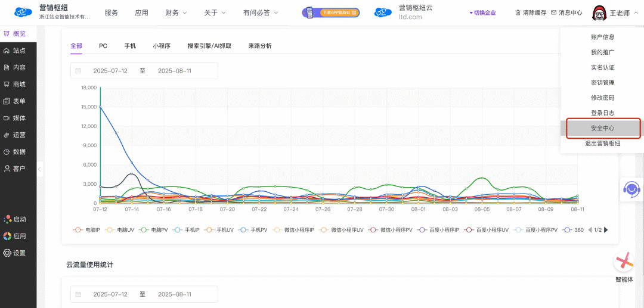Open the customer service headset icon
Screen dimensions: 644x308
(631, 189)
